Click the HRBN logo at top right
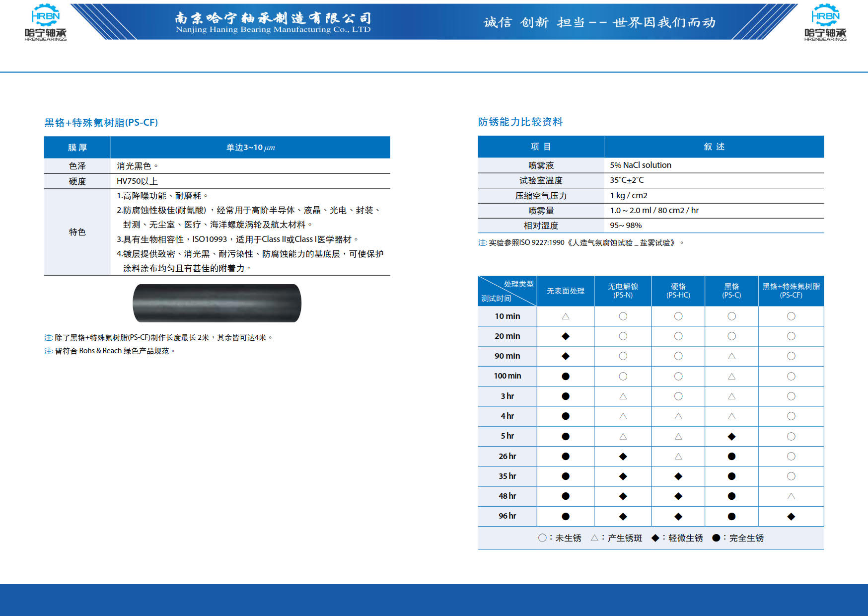 tap(825, 22)
